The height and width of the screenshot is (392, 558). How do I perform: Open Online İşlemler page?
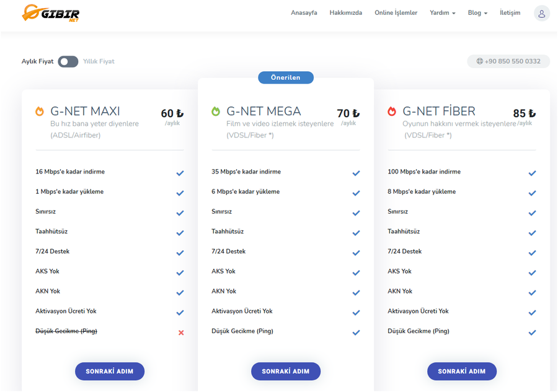point(396,13)
